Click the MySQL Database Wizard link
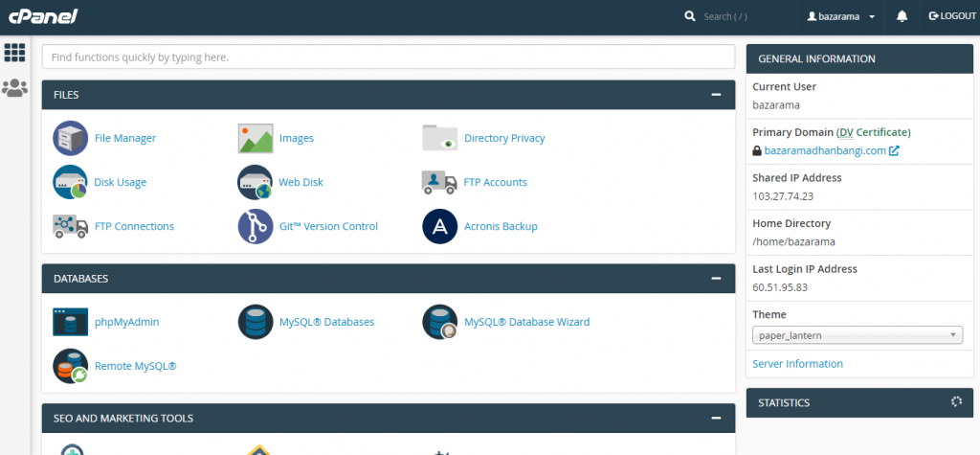The height and width of the screenshot is (455, 980). pos(527,322)
